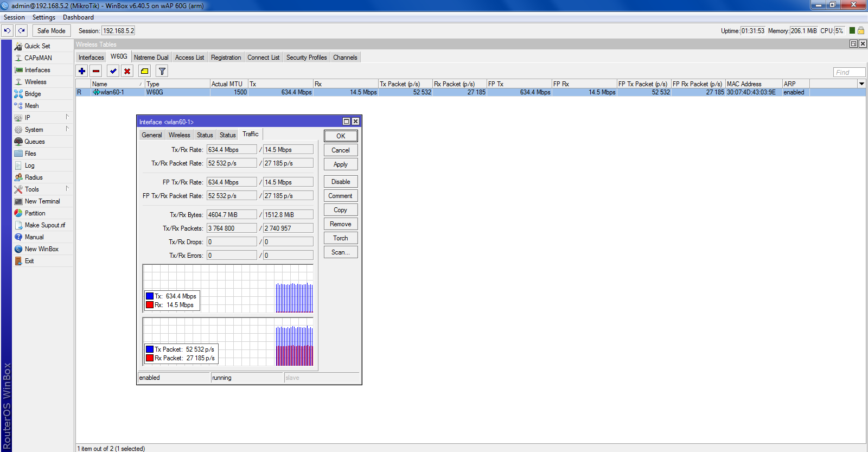Click the lock icon in top bar

pyautogui.click(x=861, y=30)
